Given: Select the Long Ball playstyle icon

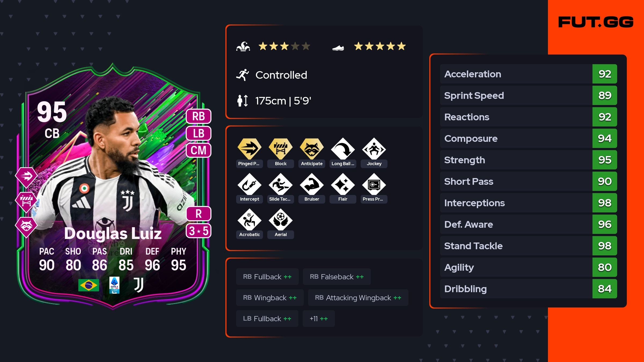Looking at the screenshot, I should 343,149.
